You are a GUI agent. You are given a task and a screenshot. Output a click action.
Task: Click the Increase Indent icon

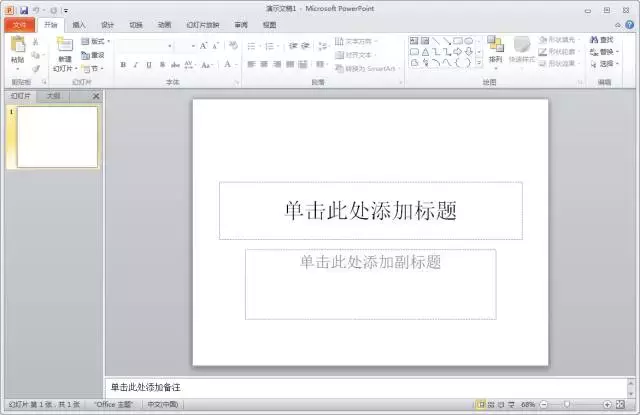pos(306,46)
